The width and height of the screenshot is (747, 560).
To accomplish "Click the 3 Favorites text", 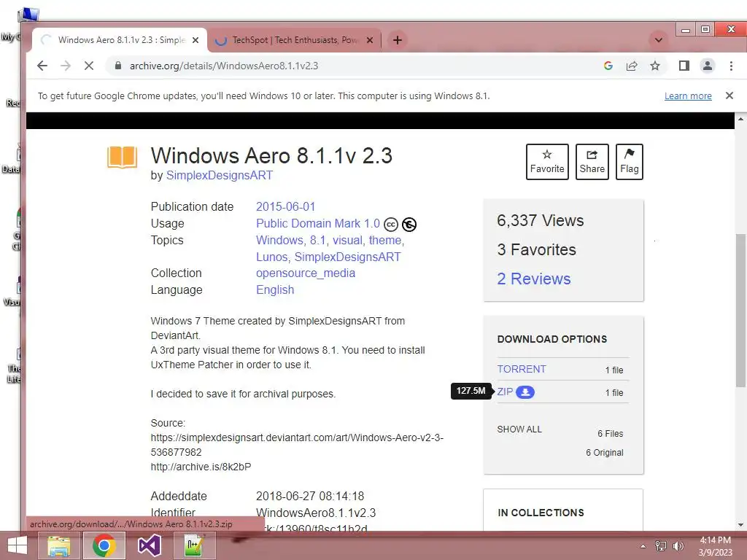I will pyautogui.click(x=536, y=249).
